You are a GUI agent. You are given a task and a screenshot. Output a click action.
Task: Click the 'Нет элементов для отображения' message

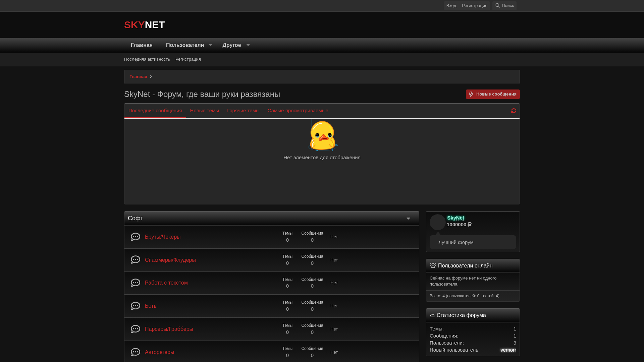point(322,158)
